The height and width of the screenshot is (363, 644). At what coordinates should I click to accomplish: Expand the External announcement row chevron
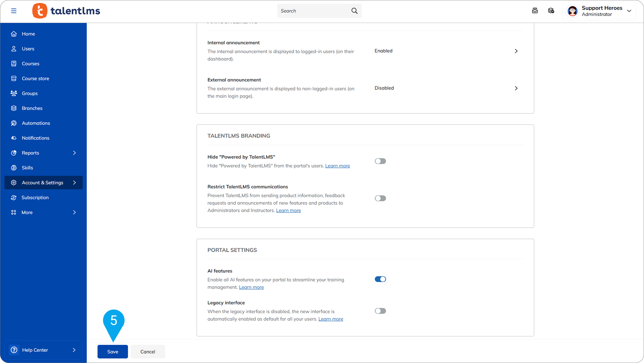(x=516, y=88)
